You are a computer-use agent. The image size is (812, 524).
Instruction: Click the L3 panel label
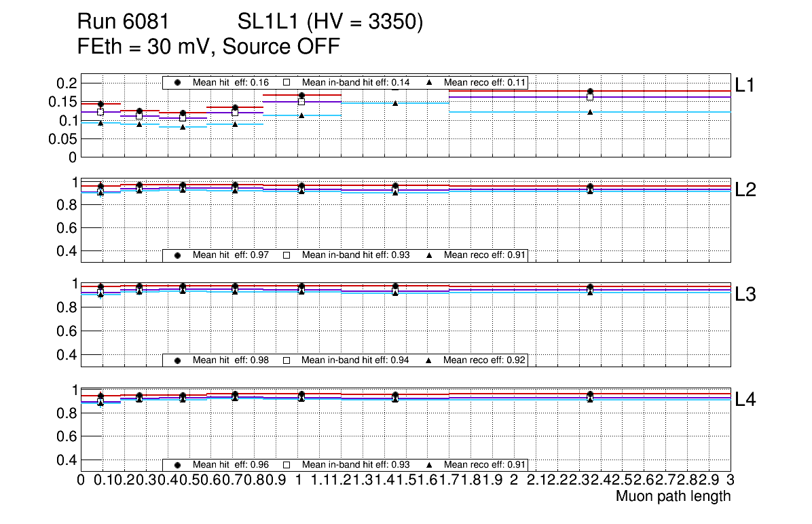pos(745,295)
